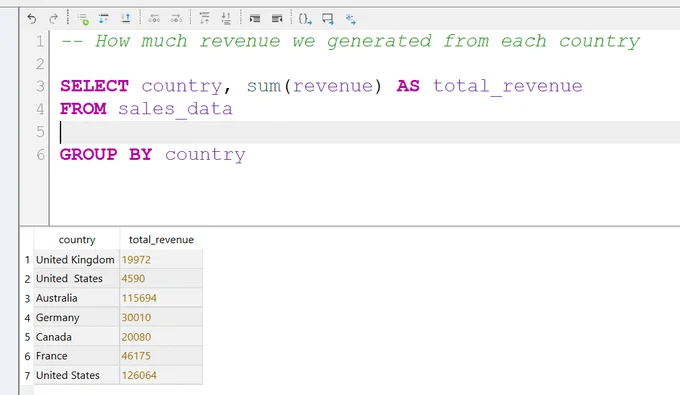Click the 'sales_data' table name
The height and width of the screenshot is (395, 680).
click(x=175, y=109)
